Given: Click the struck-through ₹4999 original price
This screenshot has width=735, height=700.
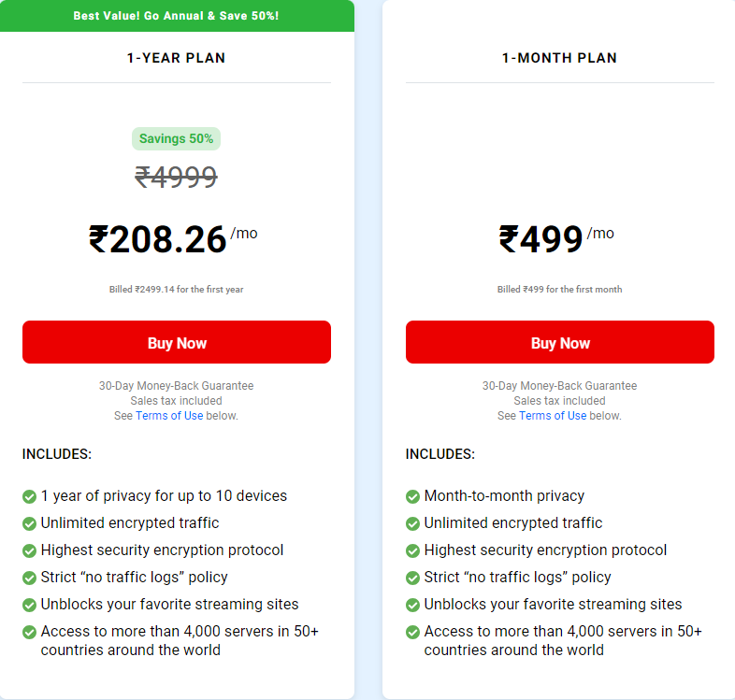Looking at the screenshot, I should 176,177.
